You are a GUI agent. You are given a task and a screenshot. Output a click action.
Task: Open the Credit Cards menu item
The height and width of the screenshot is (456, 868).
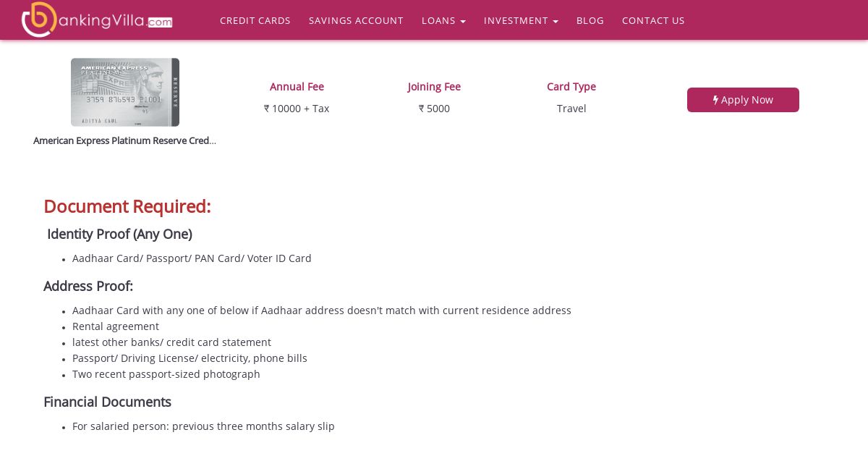point(255,20)
